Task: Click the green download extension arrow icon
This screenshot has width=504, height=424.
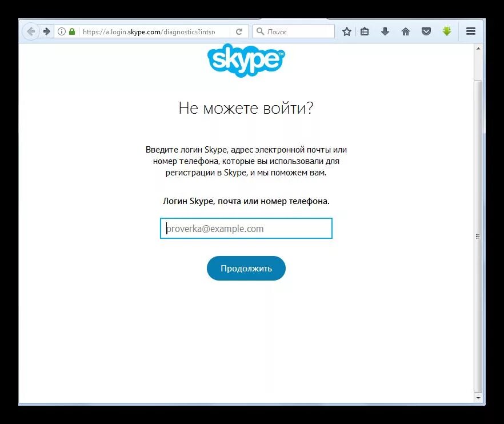Action: (x=447, y=31)
